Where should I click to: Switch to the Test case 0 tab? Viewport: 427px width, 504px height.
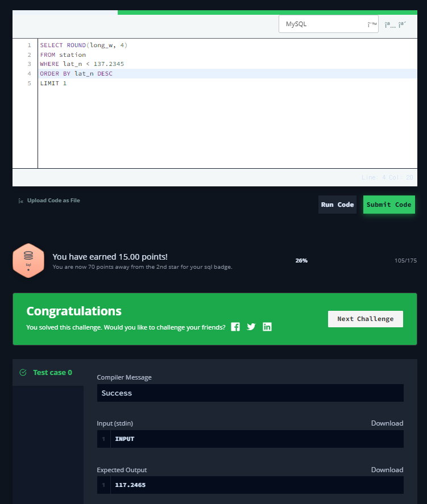tap(52, 372)
